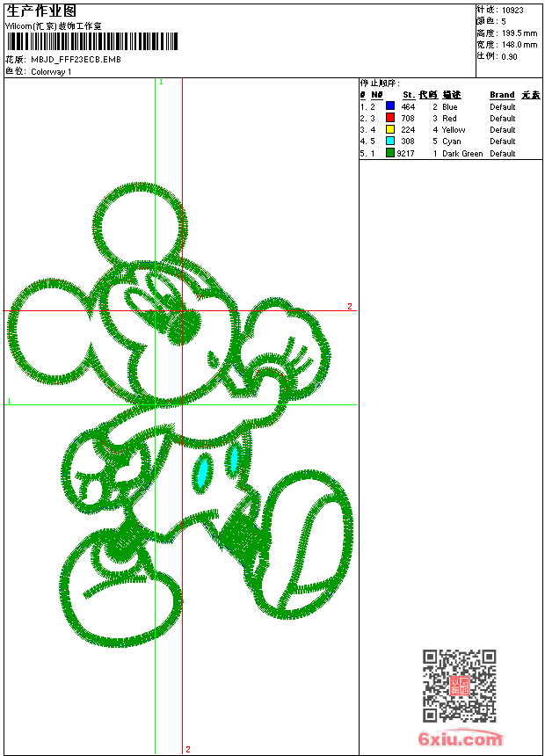This screenshot has width=545, height=756.
Task: Select the file name MBJD_FFF23ECB.EMB
Action: (76, 60)
